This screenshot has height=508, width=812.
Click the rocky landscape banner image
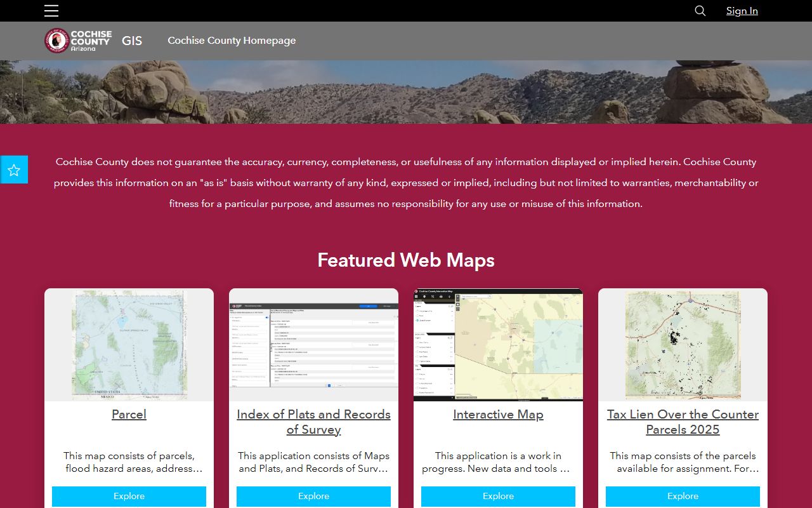(406, 92)
